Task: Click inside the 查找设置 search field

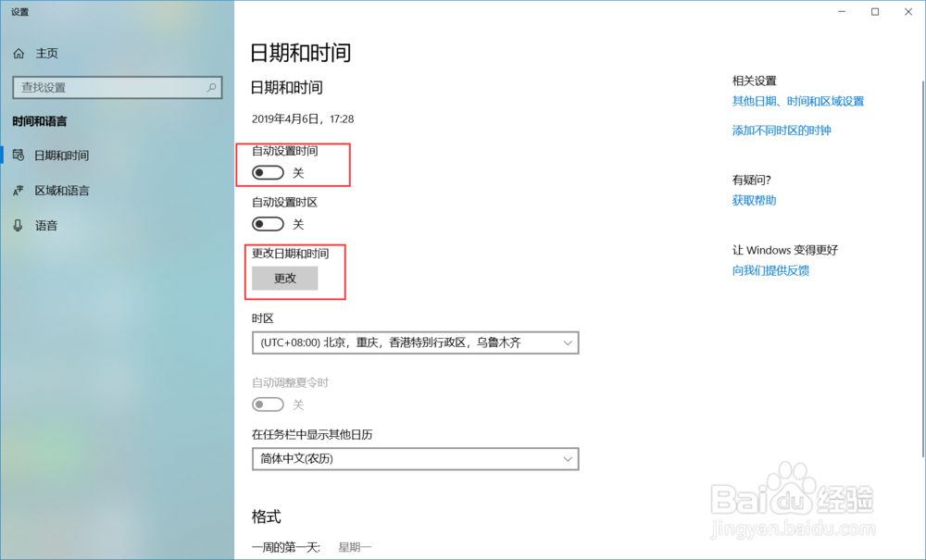Action: (x=111, y=87)
